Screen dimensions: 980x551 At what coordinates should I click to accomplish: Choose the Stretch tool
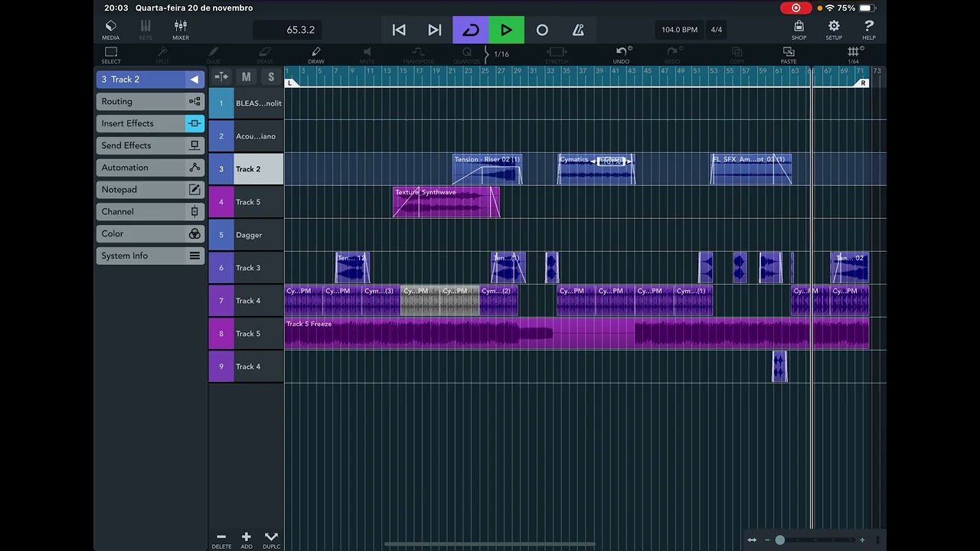[557, 55]
